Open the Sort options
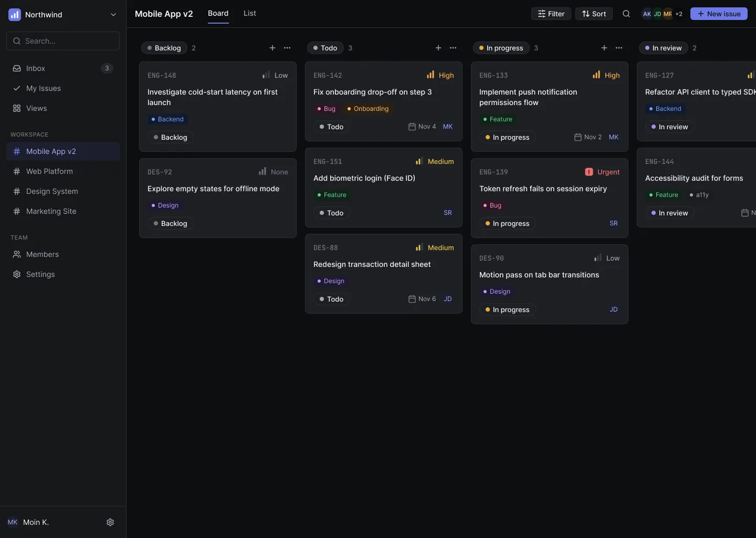 594,14
